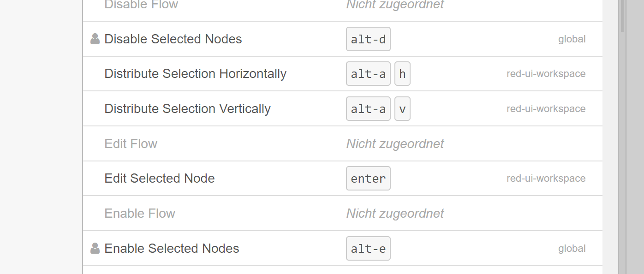Open the unassigned Edit Flow row
Image resolution: width=644 pixels, height=274 pixels.
point(343,143)
